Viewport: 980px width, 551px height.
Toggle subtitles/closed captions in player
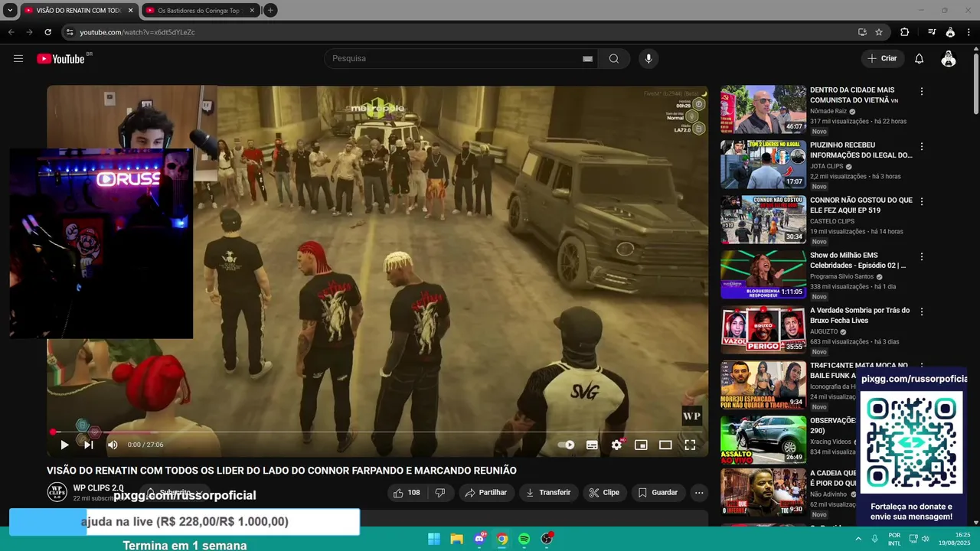pos(592,445)
